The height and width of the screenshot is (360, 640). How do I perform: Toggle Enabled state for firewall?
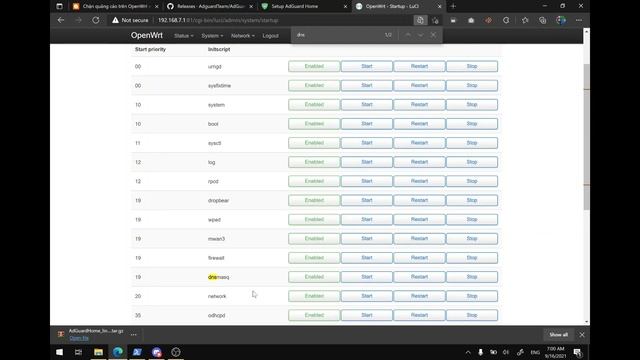click(x=314, y=258)
